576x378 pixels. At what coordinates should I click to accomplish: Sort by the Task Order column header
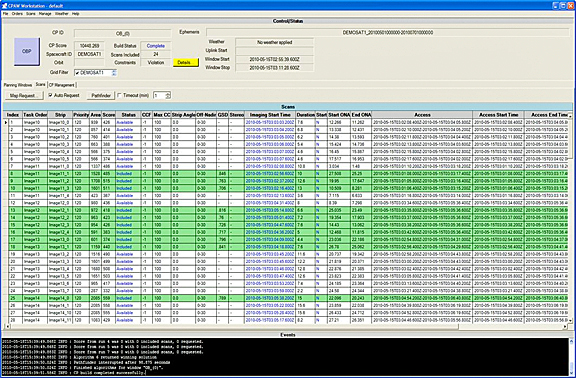(x=35, y=115)
